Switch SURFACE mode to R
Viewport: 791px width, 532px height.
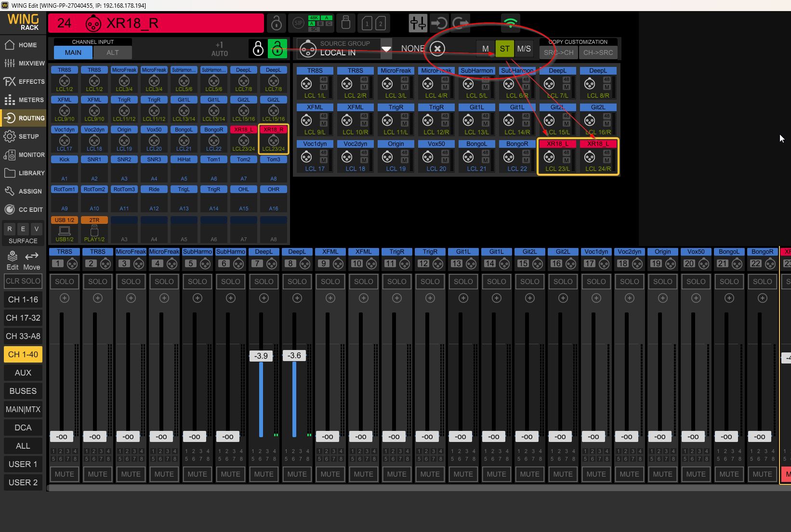[x=10, y=229]
